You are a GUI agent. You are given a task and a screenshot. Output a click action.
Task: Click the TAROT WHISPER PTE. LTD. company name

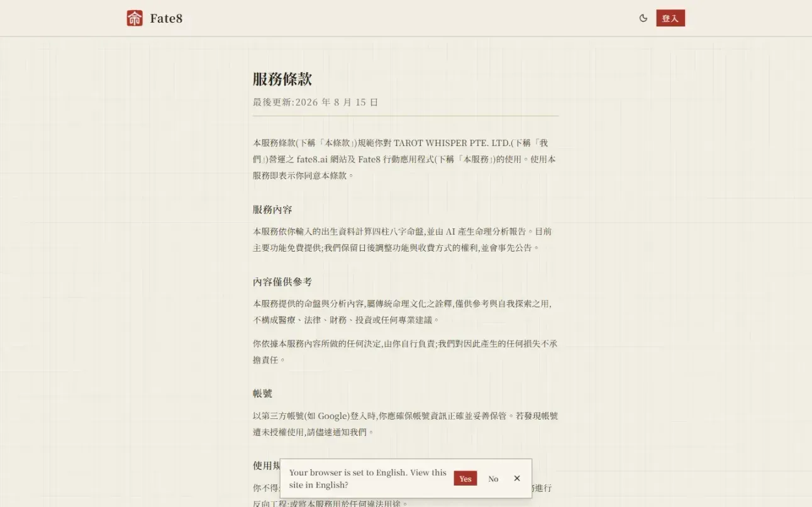click(x=453, y=143)
